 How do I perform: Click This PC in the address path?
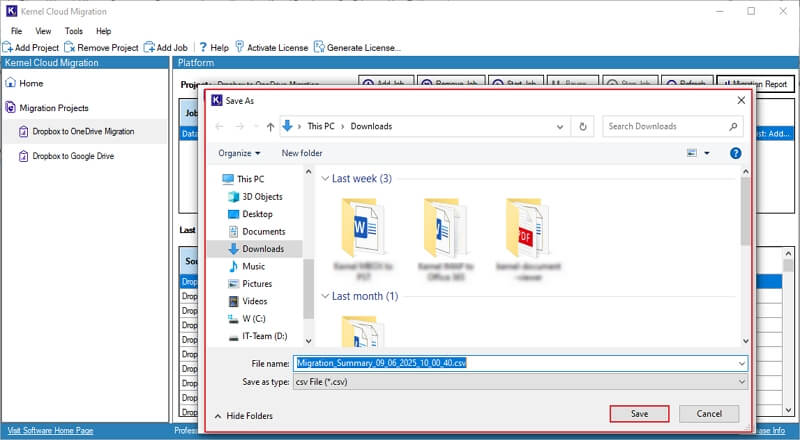coord(321,126)
